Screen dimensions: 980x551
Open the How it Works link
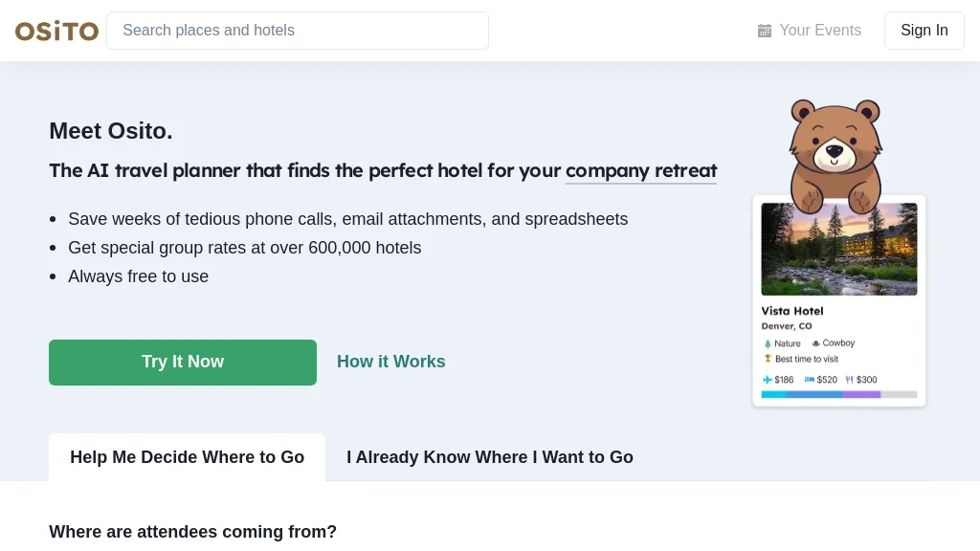pos(390,362)
